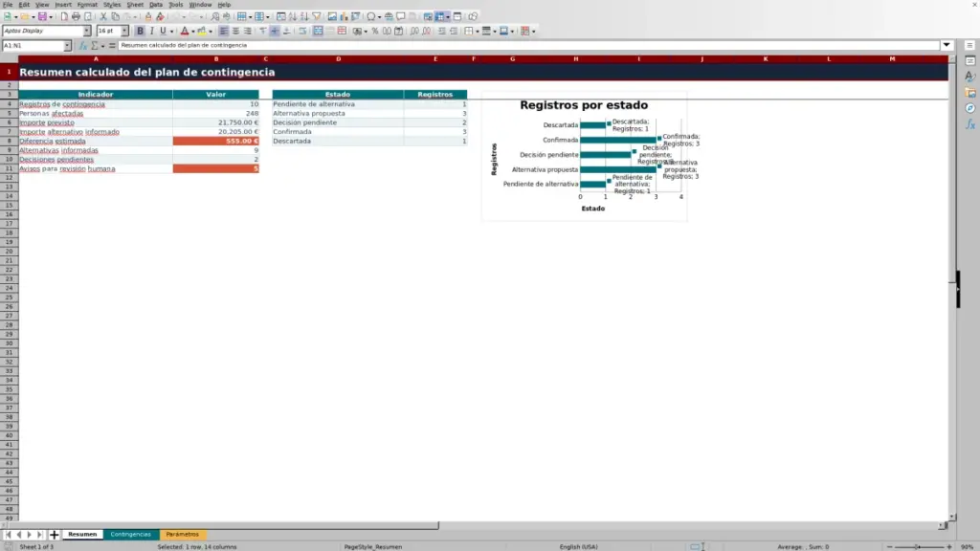Click the last sheet navigation arrow
The width and height of the screenshot is (980, 551).
[39, 534]
